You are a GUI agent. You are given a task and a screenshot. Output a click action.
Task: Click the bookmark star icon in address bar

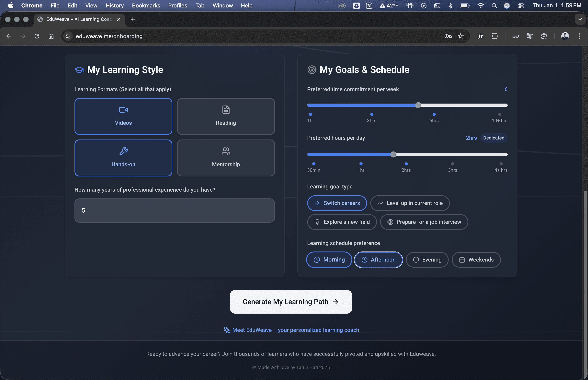pyautogui.click(x=460, y=36)
